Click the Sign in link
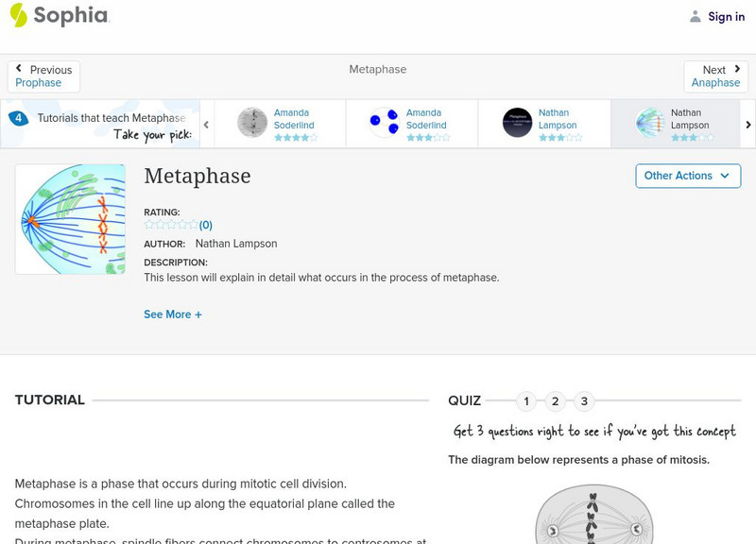Image resolution: width=756 pixels, height=544 pixels. click(x=726, y=16)
